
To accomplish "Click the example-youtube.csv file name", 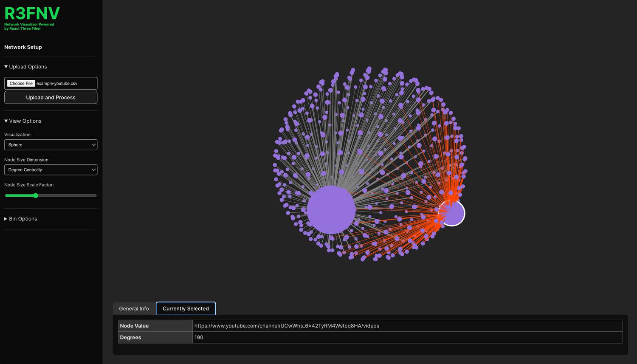I will click(x=57, y=84).
